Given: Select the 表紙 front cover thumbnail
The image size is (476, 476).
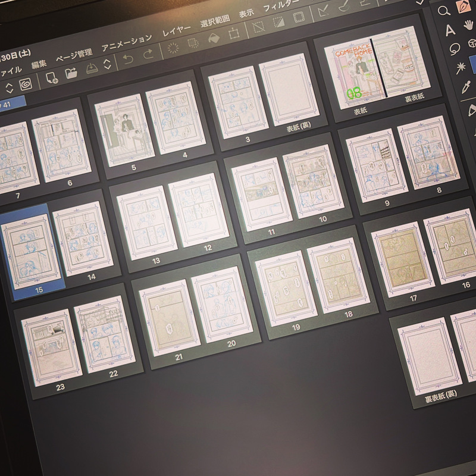Looking at the screenshot, I should click(x=354, y=73).
